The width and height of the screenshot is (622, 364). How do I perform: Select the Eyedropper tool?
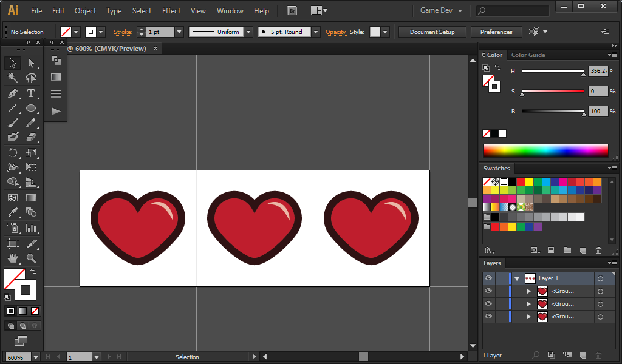13,212
